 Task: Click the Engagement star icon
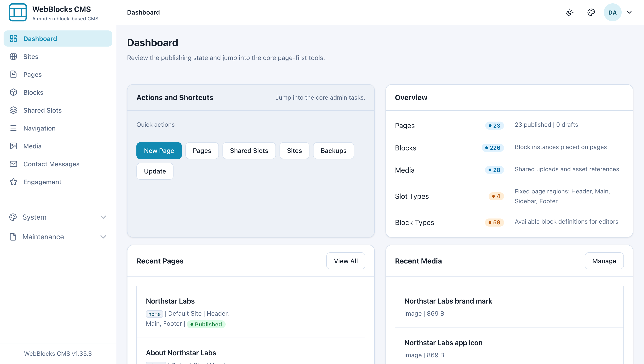(x=13, y=182)
